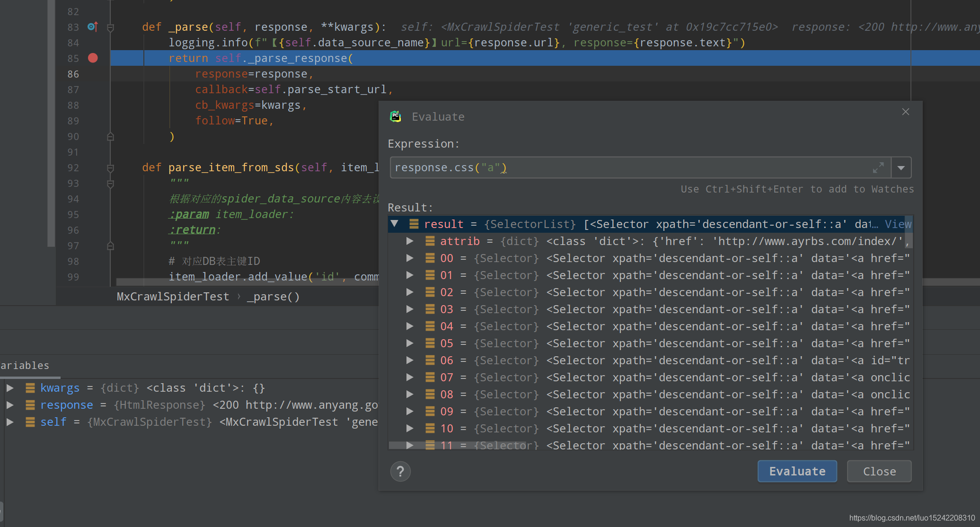Click parse_start_url on line 87
Image resolution: width=980 pixels, height=527 pixels.
tap(337, 89)
